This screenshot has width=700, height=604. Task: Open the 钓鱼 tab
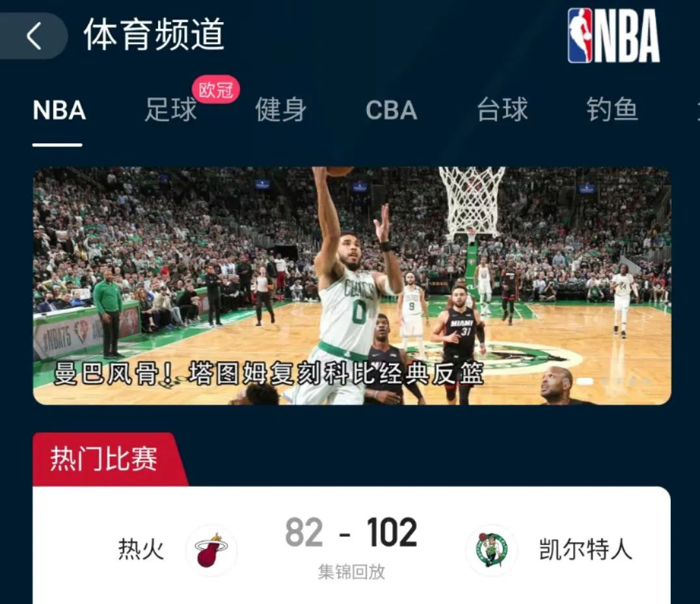pos(613,111)
